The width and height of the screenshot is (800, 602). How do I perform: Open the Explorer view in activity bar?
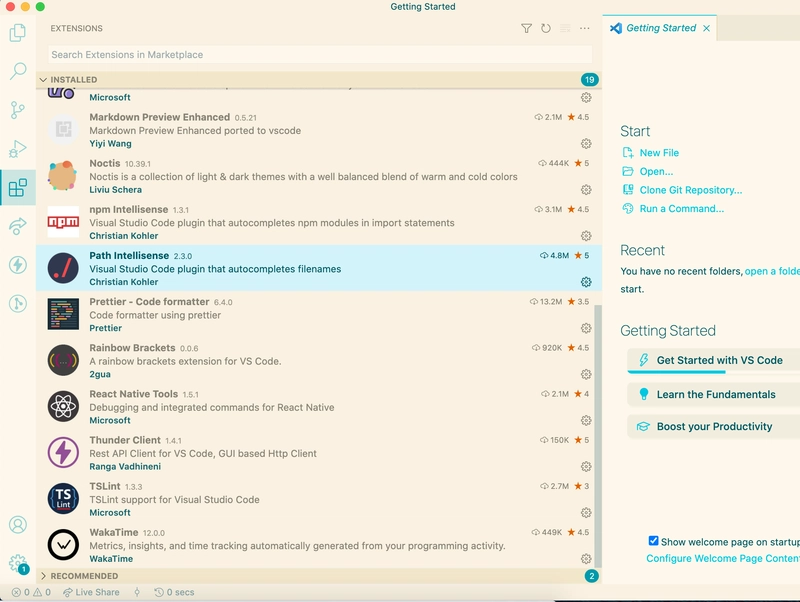[x=18, y=33]
